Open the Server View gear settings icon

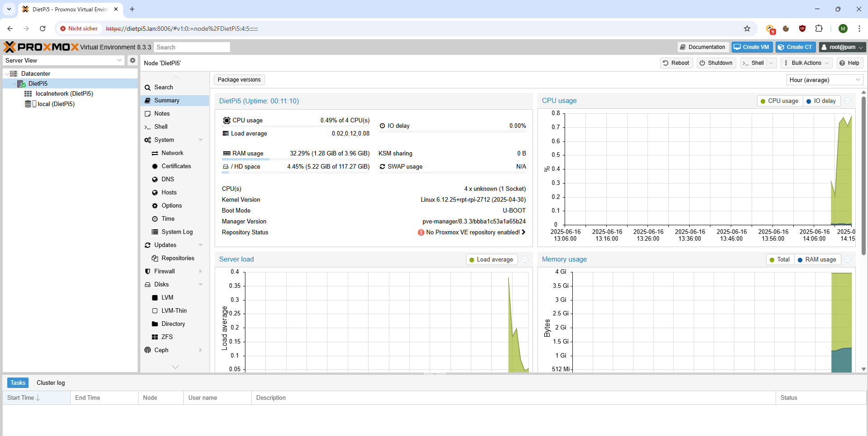(132, 60)
